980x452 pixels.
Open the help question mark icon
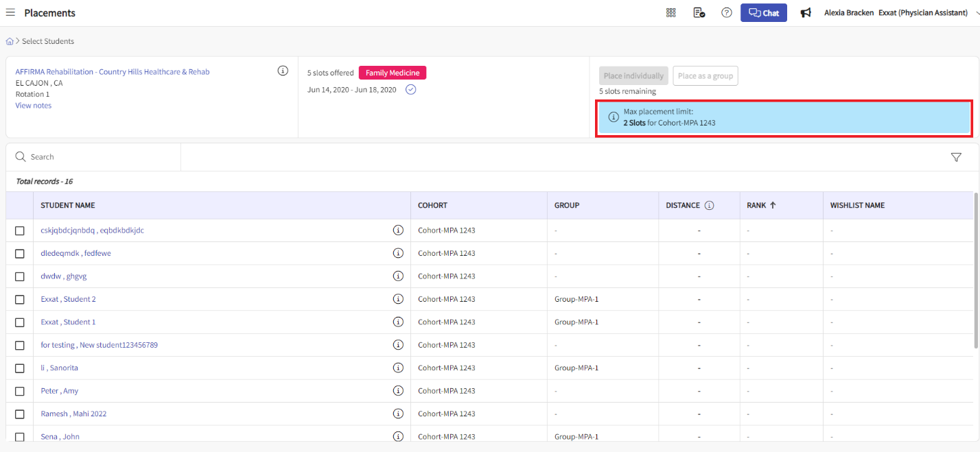click(x=727, y=13)
